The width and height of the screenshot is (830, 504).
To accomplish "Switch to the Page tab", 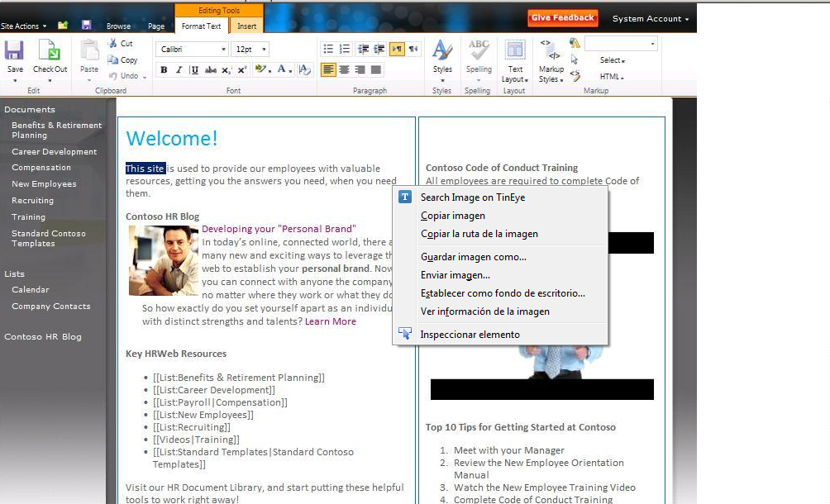I will click(156, 26).
